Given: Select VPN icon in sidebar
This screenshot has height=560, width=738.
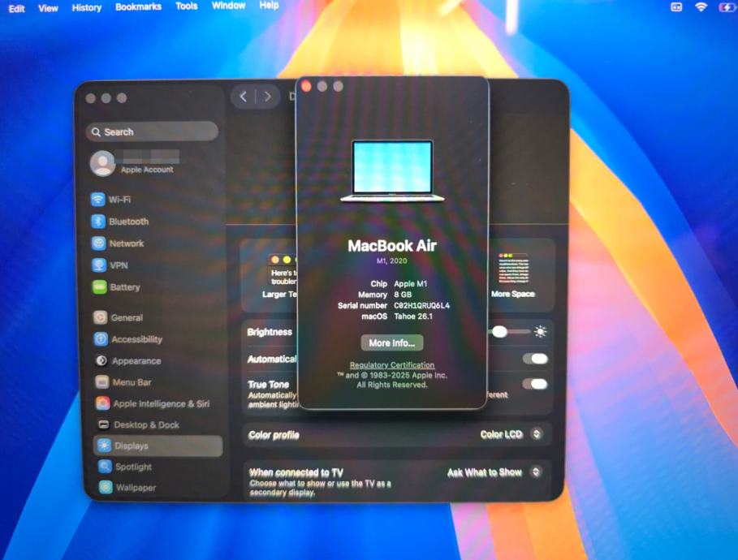Looking at the screenshot, I should pyautogui.click(x=99, y=265).
